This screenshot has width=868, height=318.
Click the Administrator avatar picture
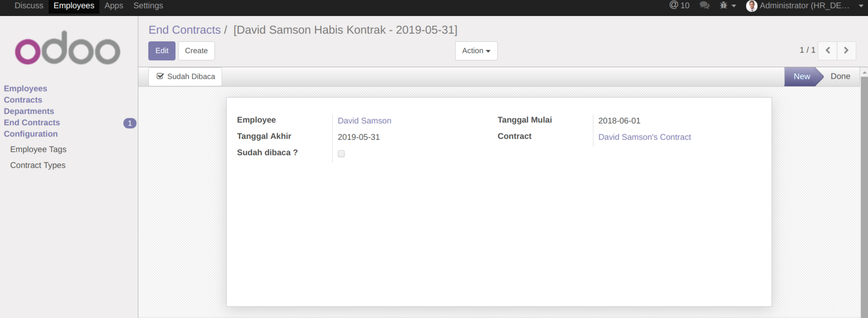point(752,6)
